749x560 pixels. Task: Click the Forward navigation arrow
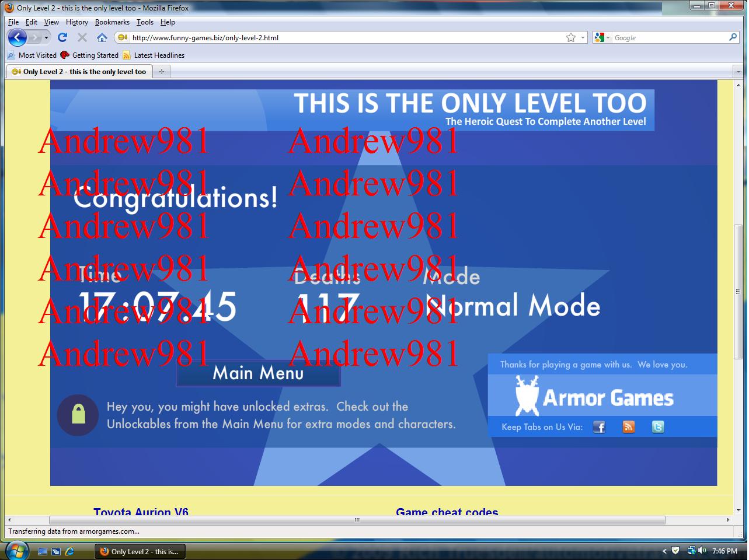[35, 38]
